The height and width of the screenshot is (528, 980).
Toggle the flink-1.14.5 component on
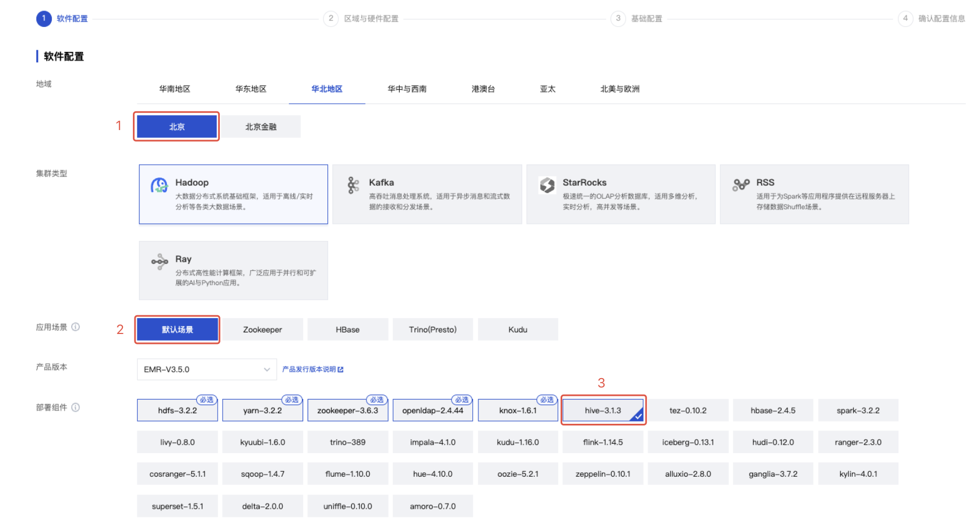coord(602,442)
